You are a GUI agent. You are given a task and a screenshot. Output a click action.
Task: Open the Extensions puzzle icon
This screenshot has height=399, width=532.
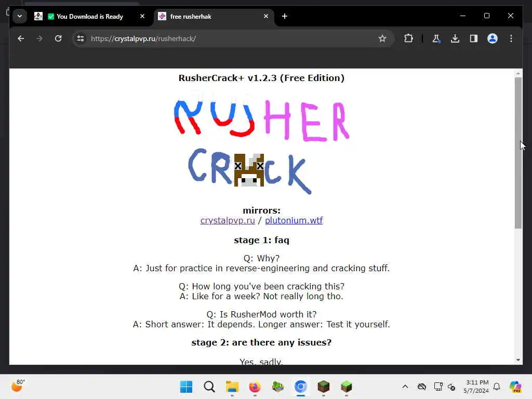(408, 38)
